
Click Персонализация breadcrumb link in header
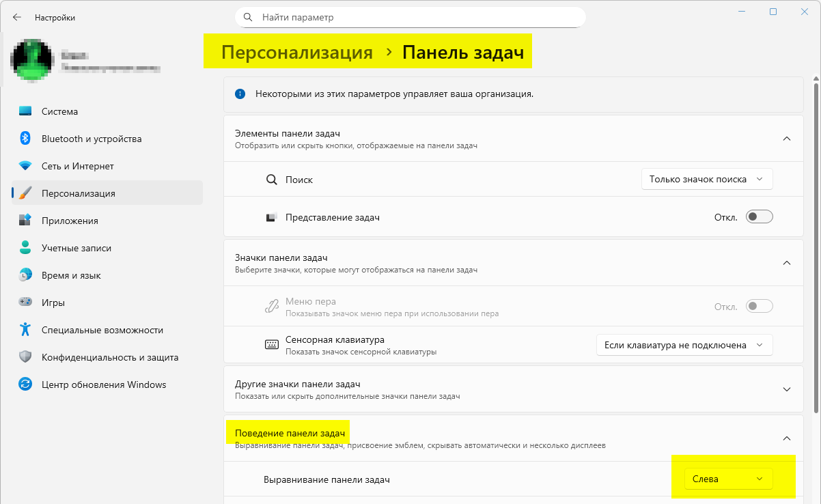[x=297, y=53]
